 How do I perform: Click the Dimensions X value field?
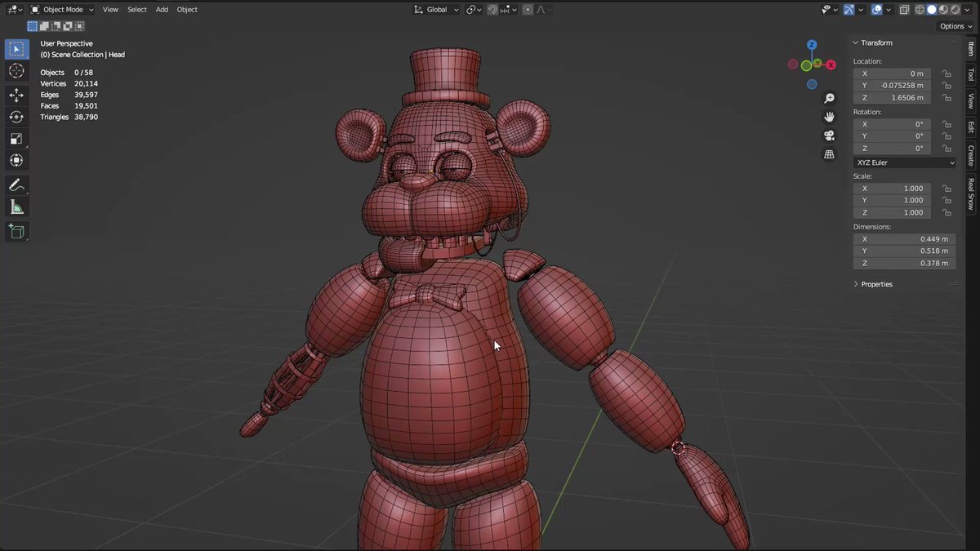pos(904,239)
